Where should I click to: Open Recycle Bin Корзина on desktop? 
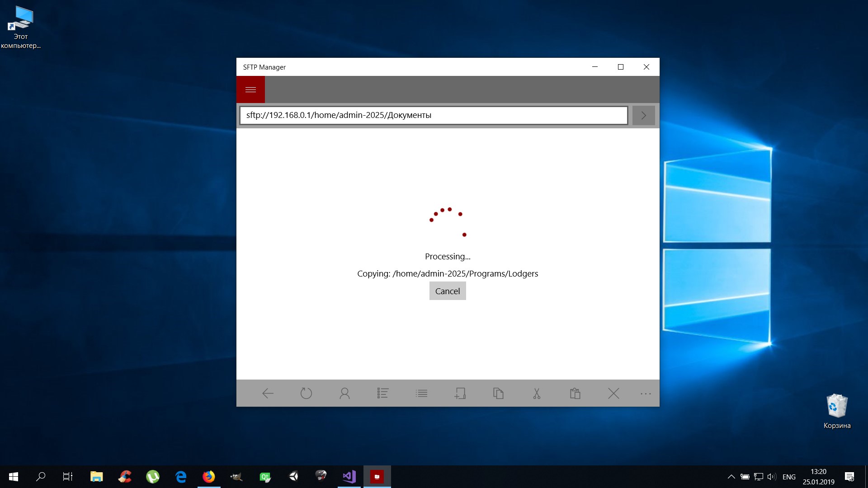(x=837, y=411)
